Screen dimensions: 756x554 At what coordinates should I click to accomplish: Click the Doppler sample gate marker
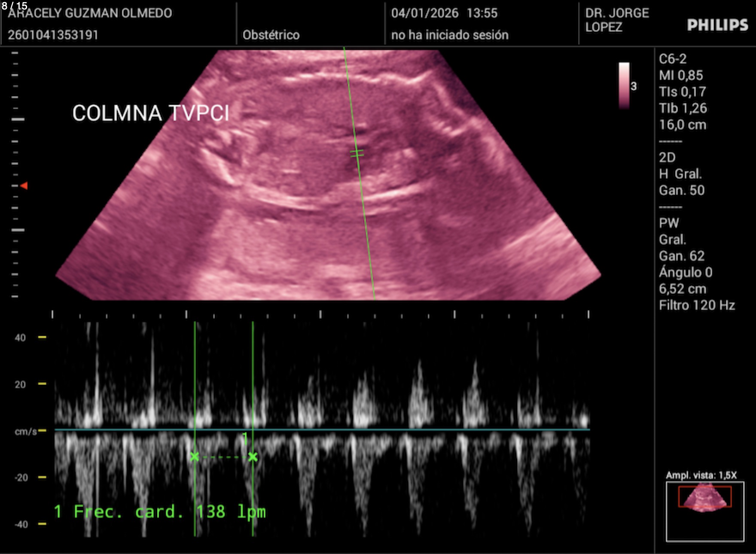click(357, 153)
